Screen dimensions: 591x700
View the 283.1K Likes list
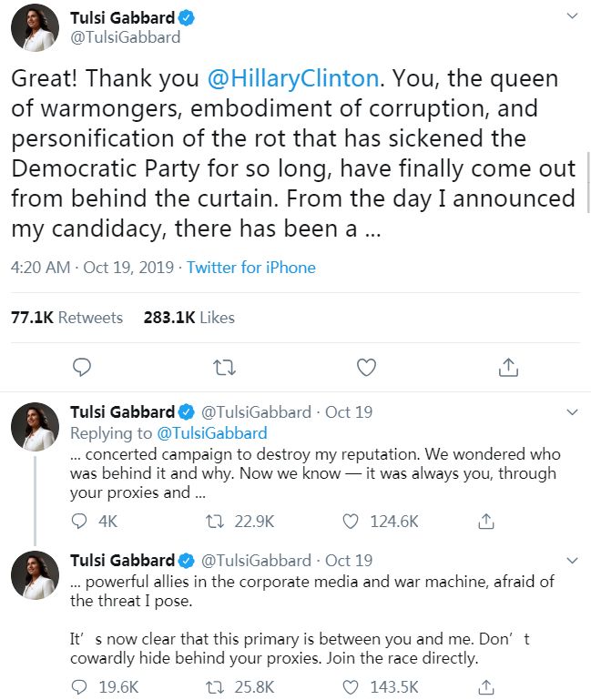click(189, 318)
